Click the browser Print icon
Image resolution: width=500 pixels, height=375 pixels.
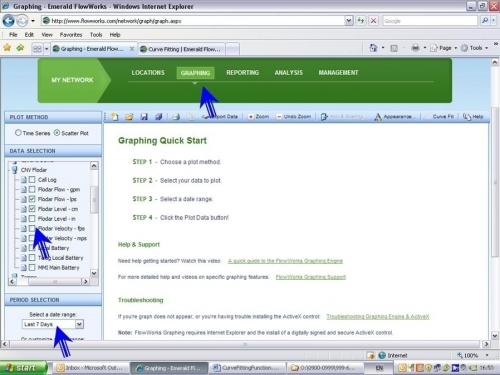415,48
